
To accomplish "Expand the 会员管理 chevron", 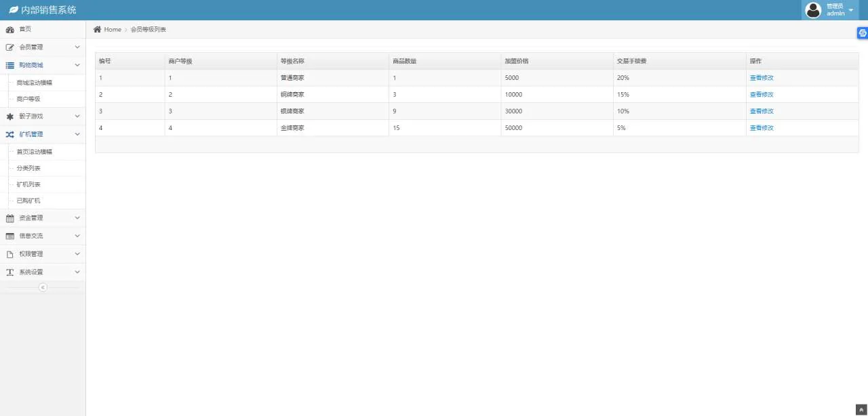I will [x=77, y=47].
